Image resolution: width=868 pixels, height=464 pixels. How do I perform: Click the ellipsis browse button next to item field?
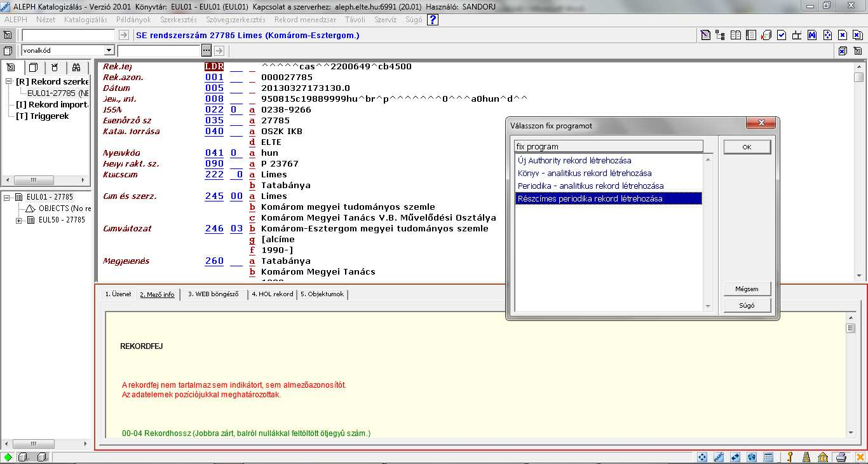(206, 50)
